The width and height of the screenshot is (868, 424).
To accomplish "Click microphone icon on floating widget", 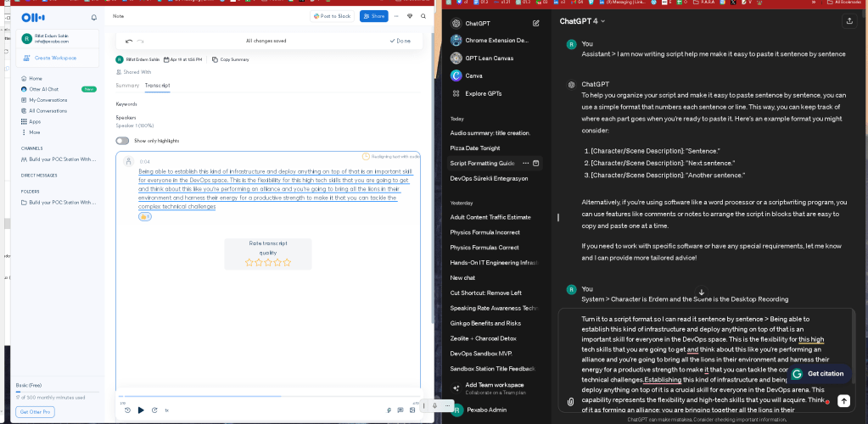I will pos(435,405).
